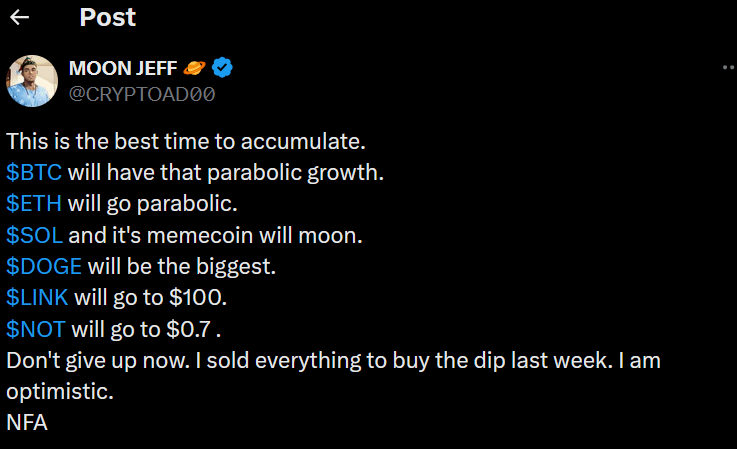737x449 pixels.
Task: Go back using the left arrow
Action: coord(19,17)
